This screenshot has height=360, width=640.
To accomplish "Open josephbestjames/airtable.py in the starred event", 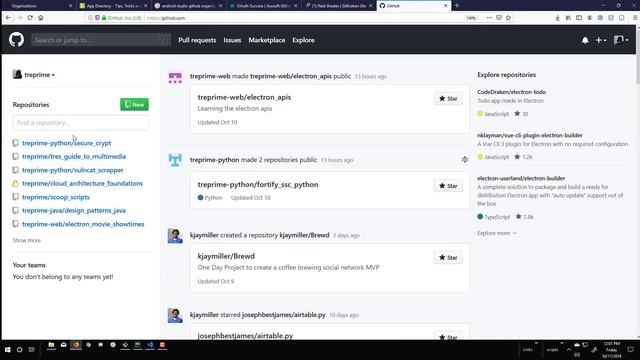I will 284,315.
